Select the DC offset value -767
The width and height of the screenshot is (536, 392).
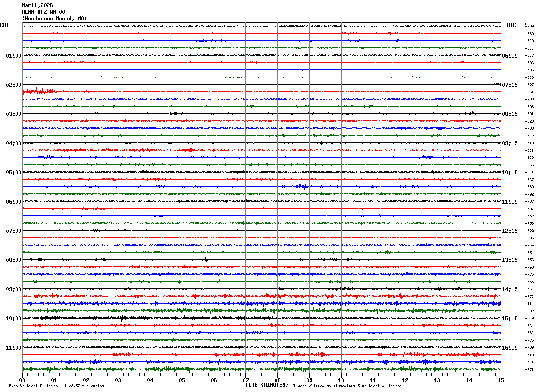pos(529,180)
